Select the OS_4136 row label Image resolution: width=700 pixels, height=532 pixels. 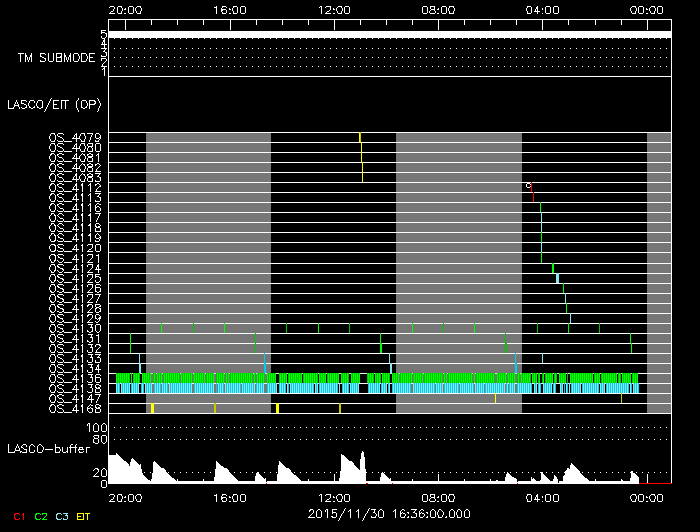[x=75, y=378]
